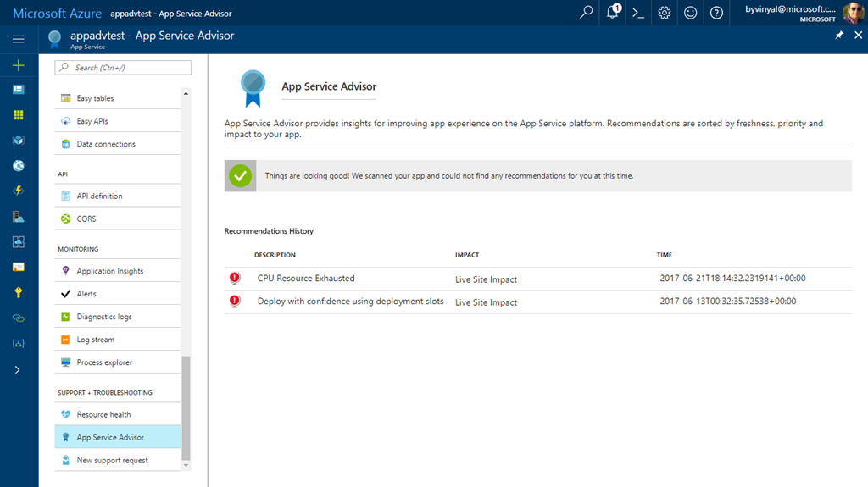Image resolution: width=868 pixels, height=487 pixels.
Task: Open the yellow key icon in left sidebar
Action: click(x=19, y=292)
